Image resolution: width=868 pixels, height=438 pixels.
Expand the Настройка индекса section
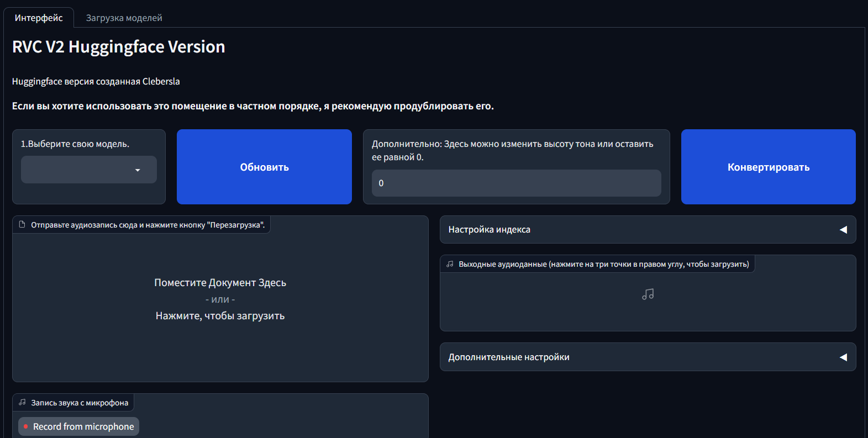648,230
